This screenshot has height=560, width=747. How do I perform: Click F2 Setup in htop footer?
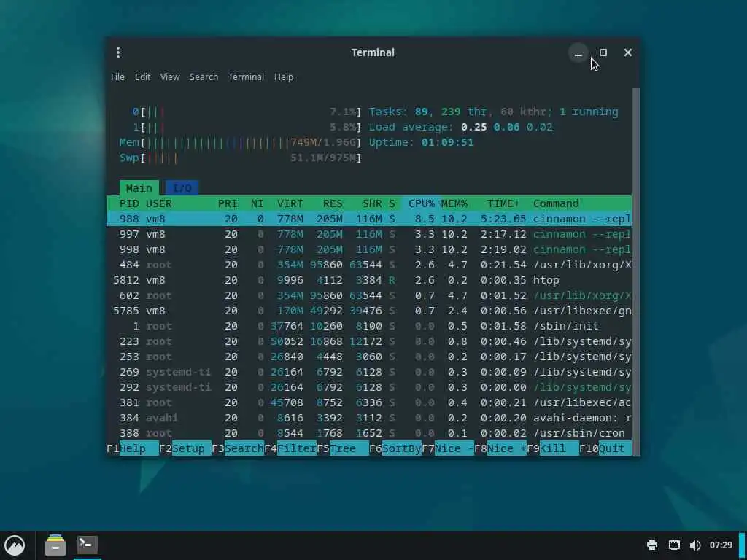tap(185, 448)
